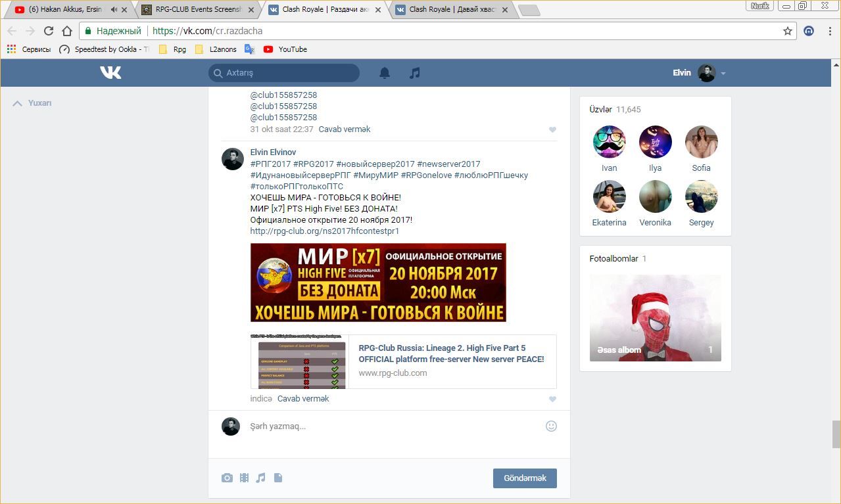Expand the Elvin profile dropdown arrow
The height and width of the screenshot is (504, 841).
tap(723, 74)
